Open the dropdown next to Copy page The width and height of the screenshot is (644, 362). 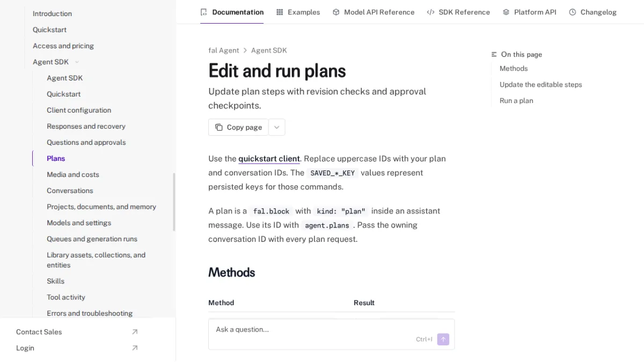(x=277, y=127)
